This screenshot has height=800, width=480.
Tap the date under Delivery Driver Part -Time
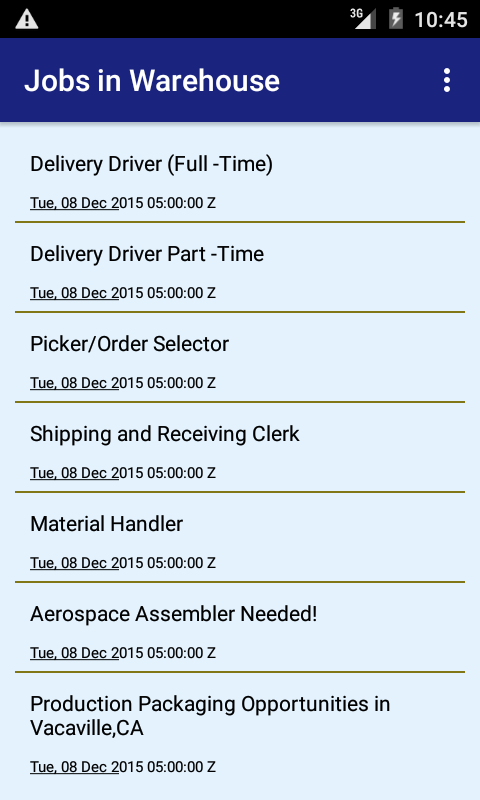[123, 293]
